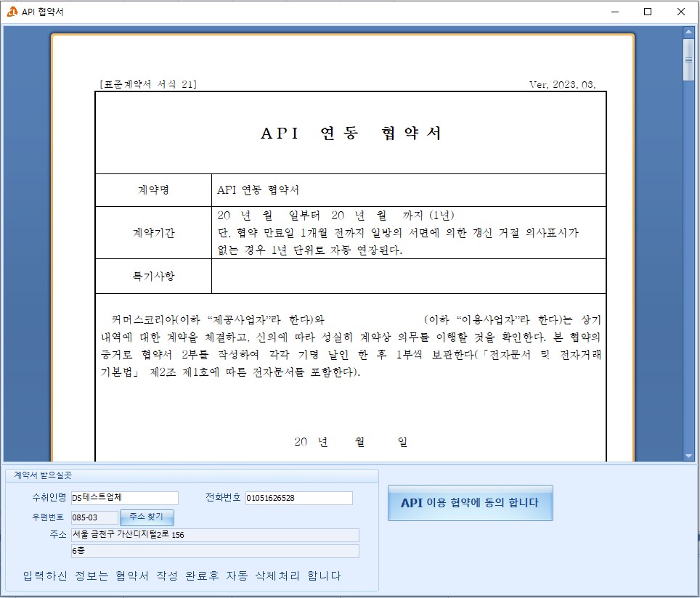Click the 수취인명 label
700x598 pixels.
pyautogui.click(x=49, y=498)
